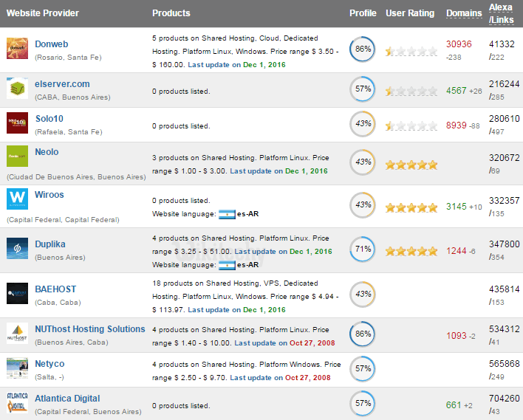
Task: Click NUThost's domain count 1093
Action: (457, 335)
